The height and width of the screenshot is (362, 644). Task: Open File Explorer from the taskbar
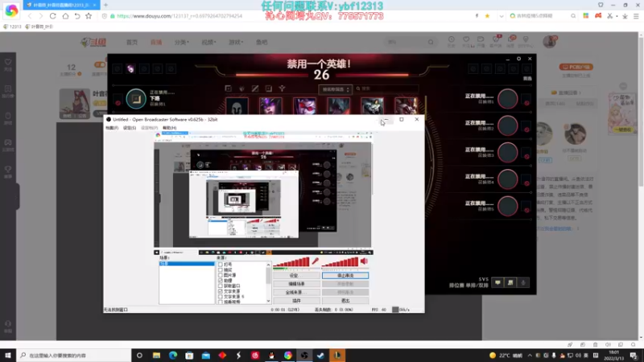coord(156,356)
